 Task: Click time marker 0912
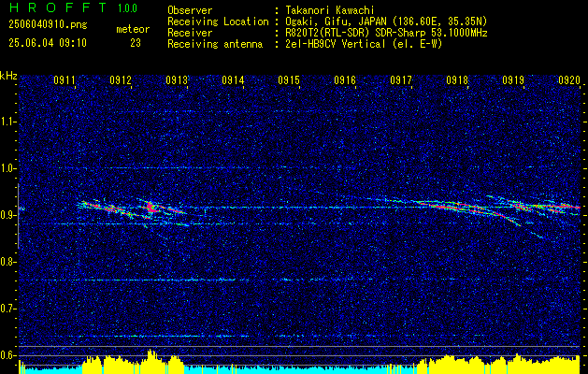121,79
